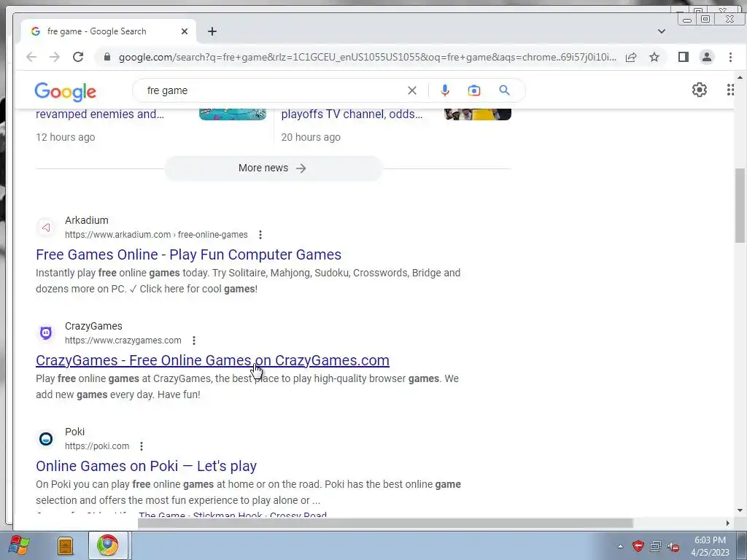
Task: Open Poki result options menu
Action: (142, 446)
